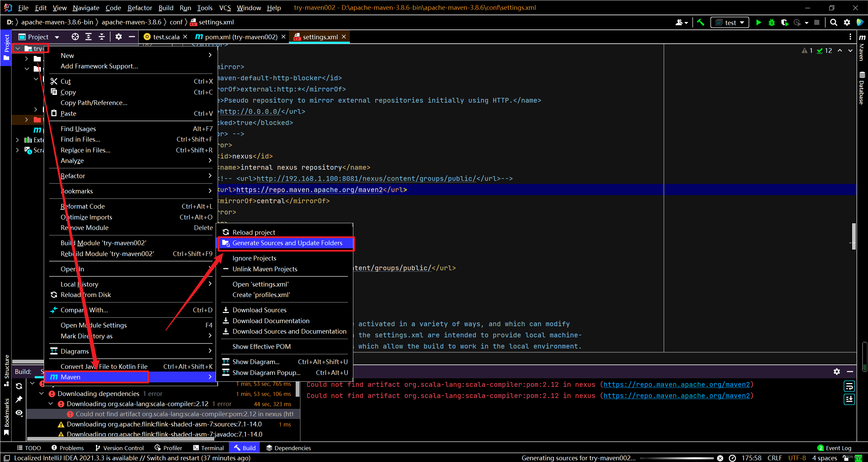Select Generate Sources and Update Folders

click(287, 243)
